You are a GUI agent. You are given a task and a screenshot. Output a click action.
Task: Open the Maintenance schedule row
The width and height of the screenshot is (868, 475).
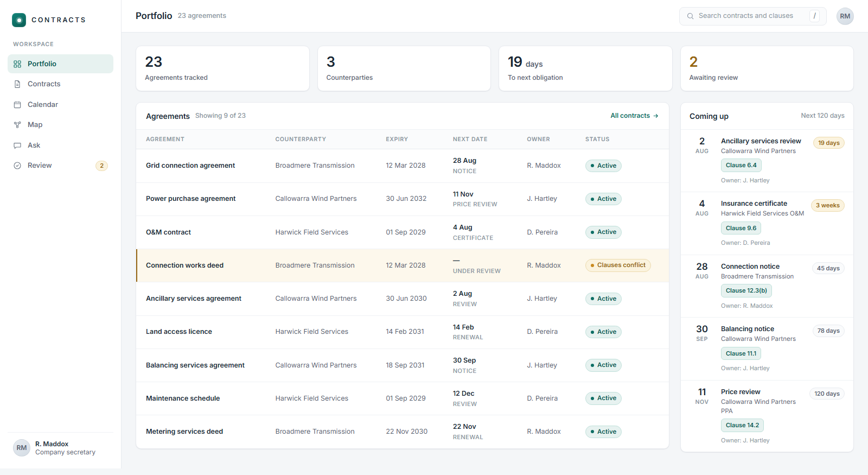tap(403, 398)
